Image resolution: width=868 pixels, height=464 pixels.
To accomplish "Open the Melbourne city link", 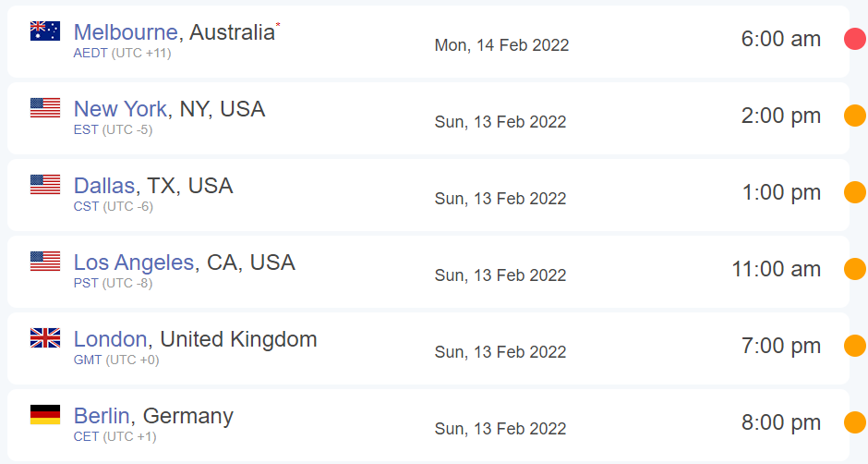I will (126, 32).
